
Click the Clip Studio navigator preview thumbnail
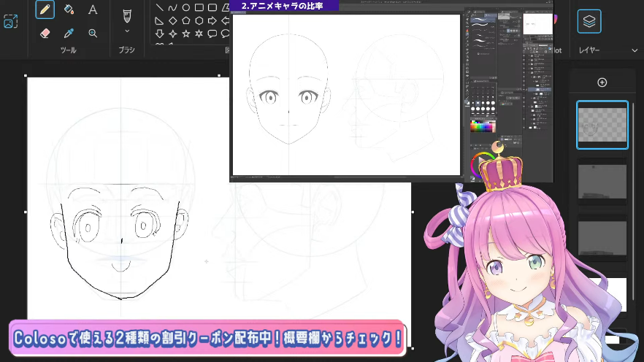click(x=537, y=24)
